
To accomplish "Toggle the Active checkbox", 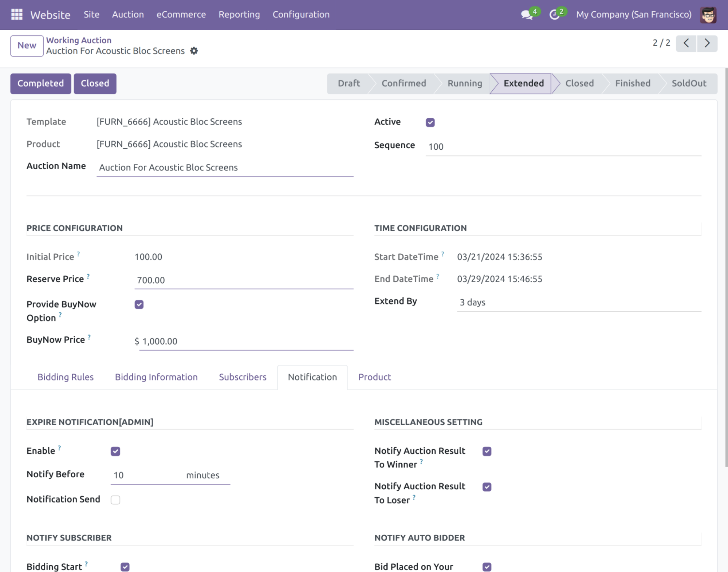I will pos(430,122).
